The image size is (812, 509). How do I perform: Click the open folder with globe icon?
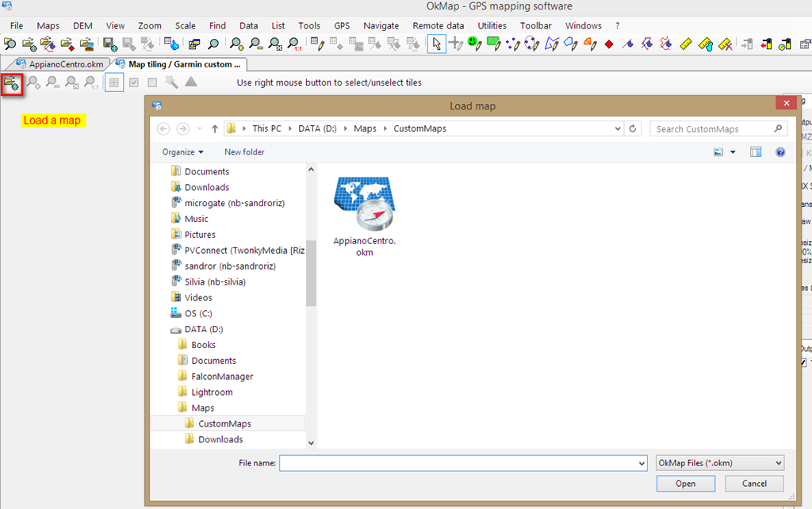pyautogui.click(x=29, y=44)
